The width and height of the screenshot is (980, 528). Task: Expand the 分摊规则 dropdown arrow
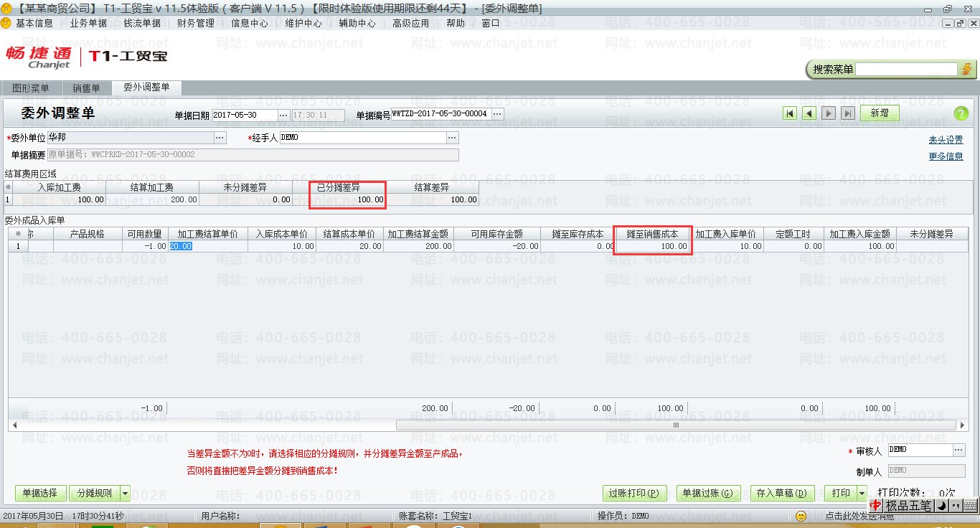125,494
